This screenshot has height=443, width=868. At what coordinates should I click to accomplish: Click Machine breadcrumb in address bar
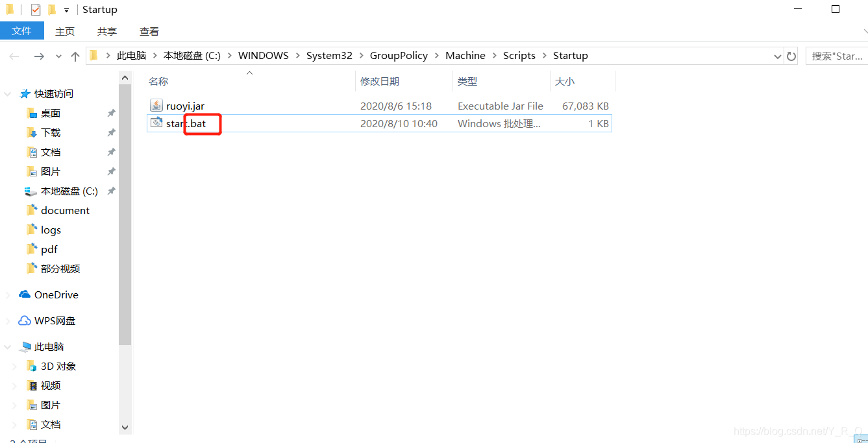tap(465, 56)
